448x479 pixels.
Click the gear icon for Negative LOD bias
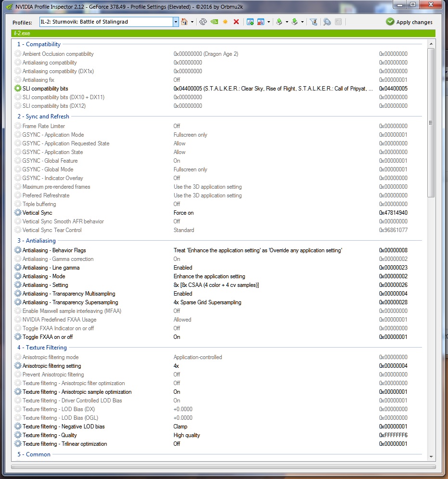(18, 427)
